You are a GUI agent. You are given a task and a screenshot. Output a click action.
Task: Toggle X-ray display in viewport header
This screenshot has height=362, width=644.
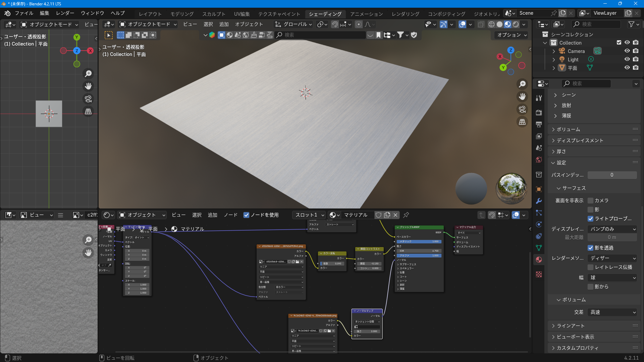point(481,24)
